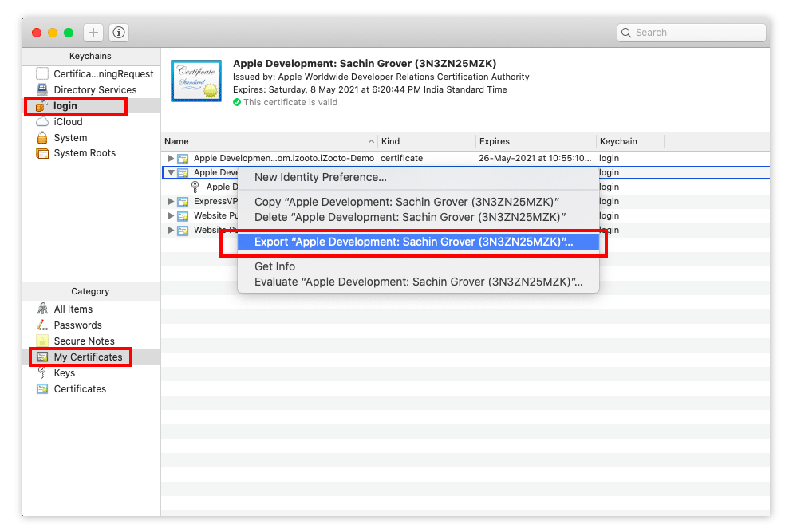Click the System Roots folder icon

pyautogui.click(x=42, y=153)
